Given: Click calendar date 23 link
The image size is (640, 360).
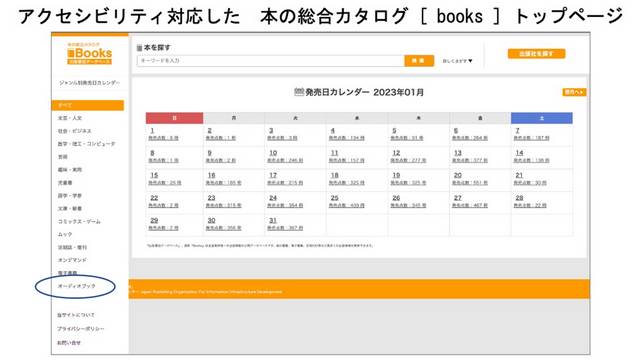Looking at the screenshot, I should (211, 198).
